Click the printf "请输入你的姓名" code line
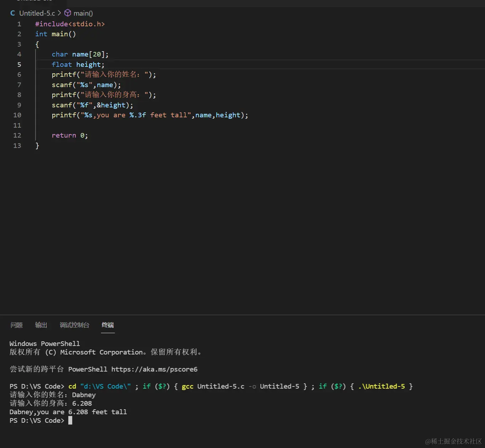This screenshot has width=485, height=448. coord(104,75)
